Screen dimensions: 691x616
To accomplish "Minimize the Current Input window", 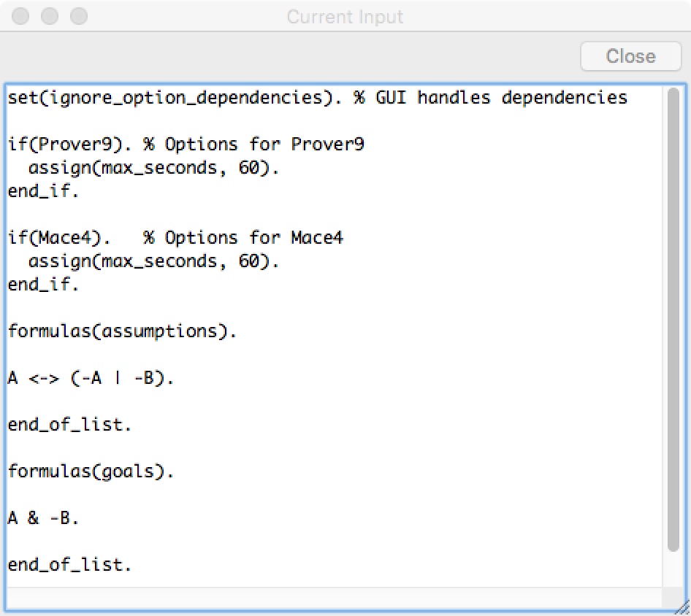I will pyautogui.click(x=50, y=16).
